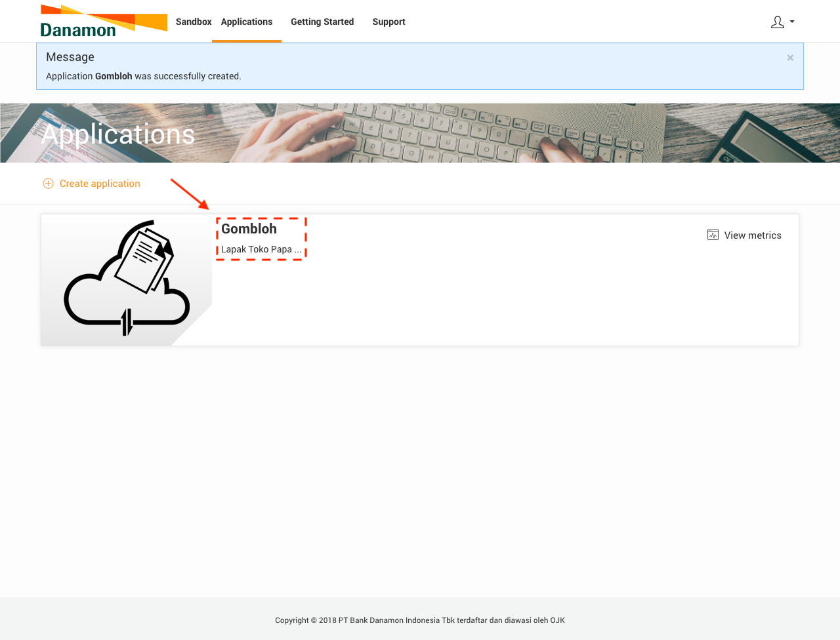Click the copyright footer text
This screenshot has height=640, width=840.
[420, 620]
